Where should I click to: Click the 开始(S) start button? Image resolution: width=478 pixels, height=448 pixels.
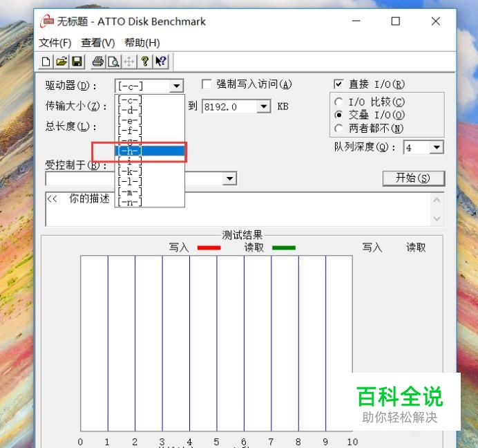[414, 178]
